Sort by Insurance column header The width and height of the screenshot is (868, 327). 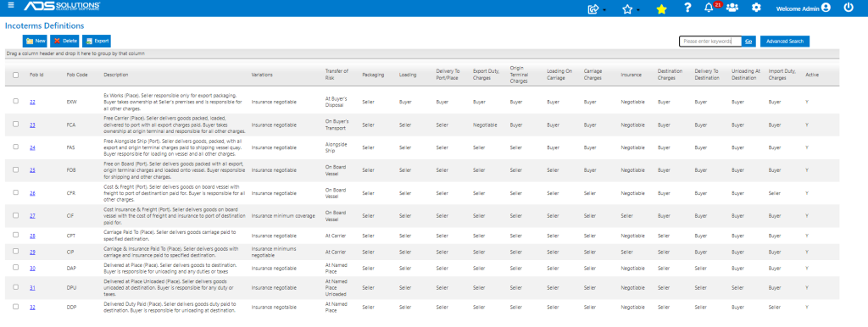click(x=631, y=75)
